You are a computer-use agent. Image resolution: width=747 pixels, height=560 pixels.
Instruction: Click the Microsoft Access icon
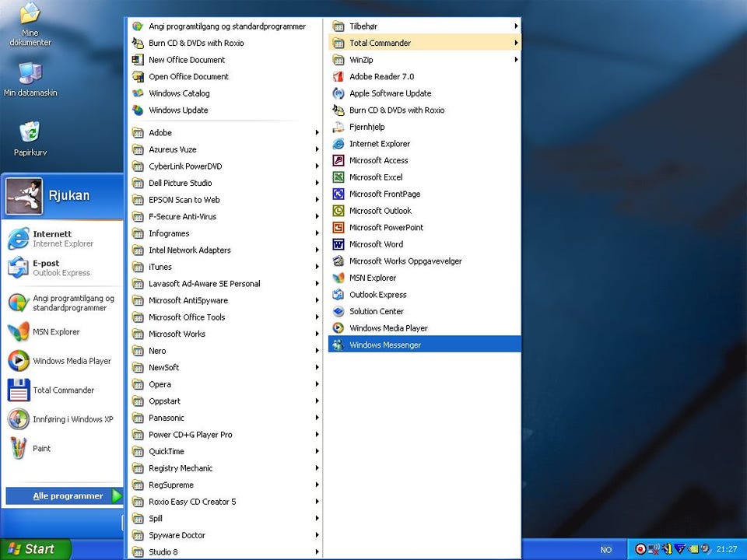coord(338,160)
